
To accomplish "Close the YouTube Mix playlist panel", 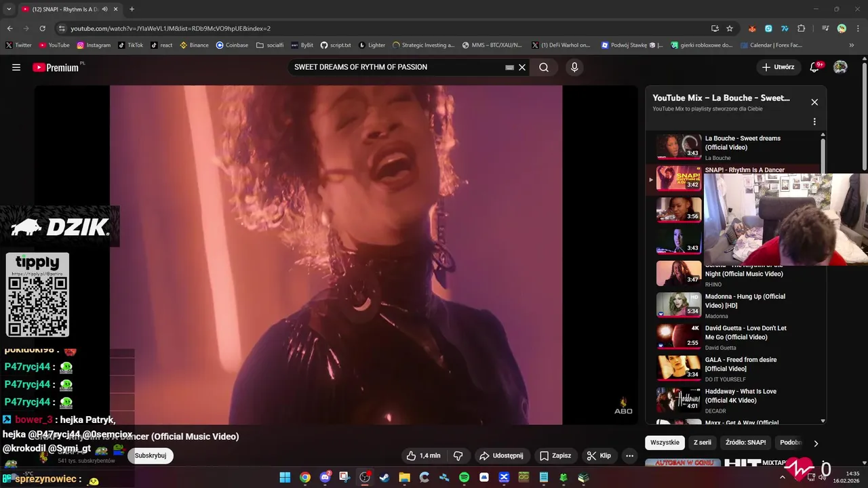I will click(x=814, y=102).
